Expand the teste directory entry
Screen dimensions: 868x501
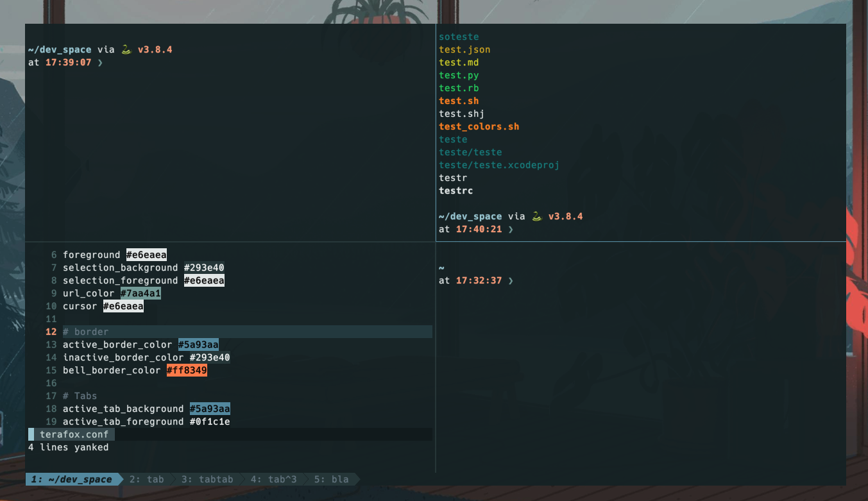coord(453,139)
